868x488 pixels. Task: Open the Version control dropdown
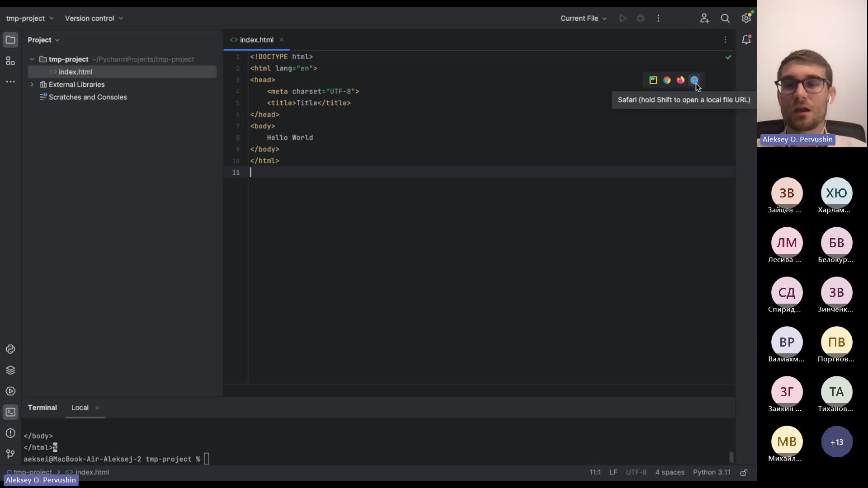click(94, 19)
